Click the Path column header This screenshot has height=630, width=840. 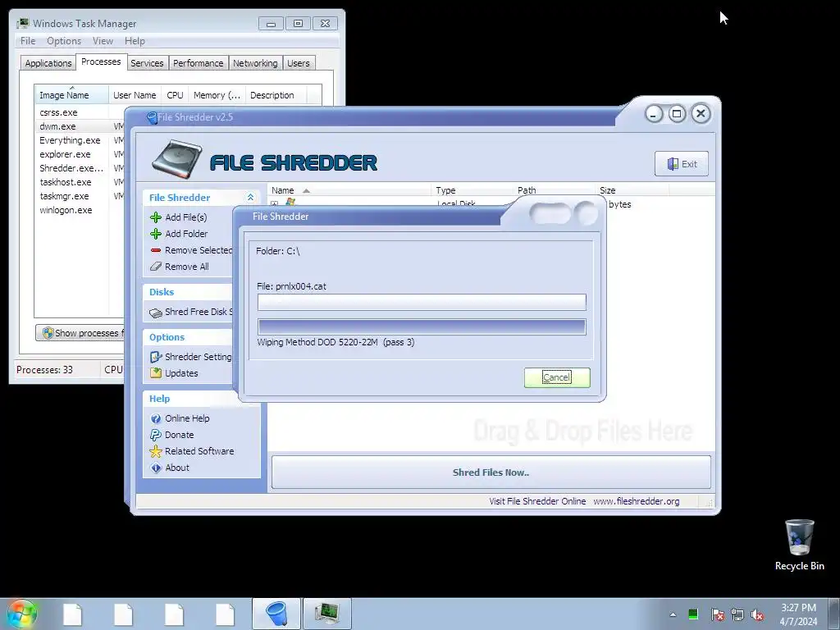tap(554, 190)
